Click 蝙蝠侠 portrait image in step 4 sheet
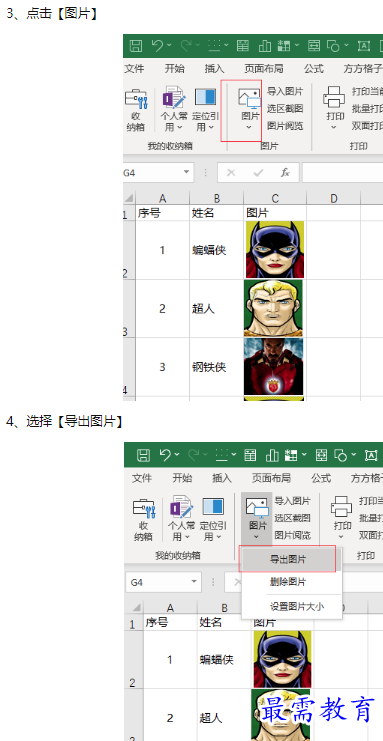The height and width of the screenshot is (741, 383). (x=282, y=659)
